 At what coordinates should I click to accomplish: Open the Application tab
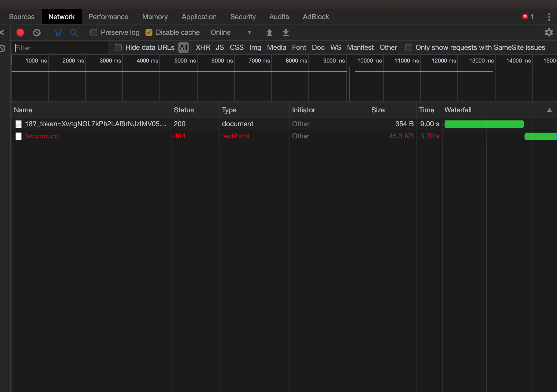[199, 17]
